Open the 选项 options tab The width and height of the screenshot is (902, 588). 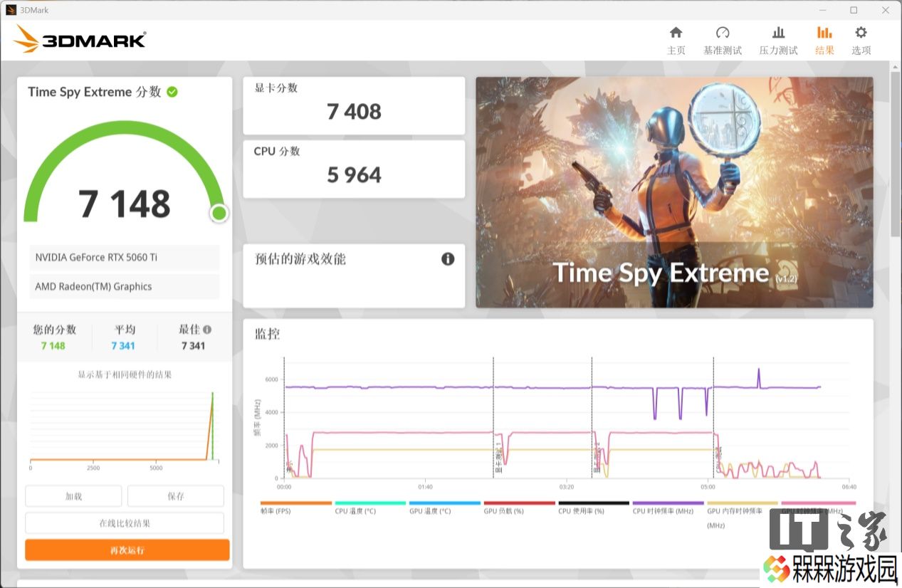(861, 41)
